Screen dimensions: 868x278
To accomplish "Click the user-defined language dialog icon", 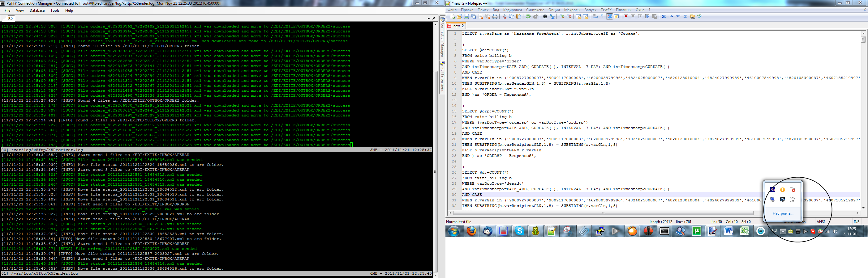I will (617, 16).
